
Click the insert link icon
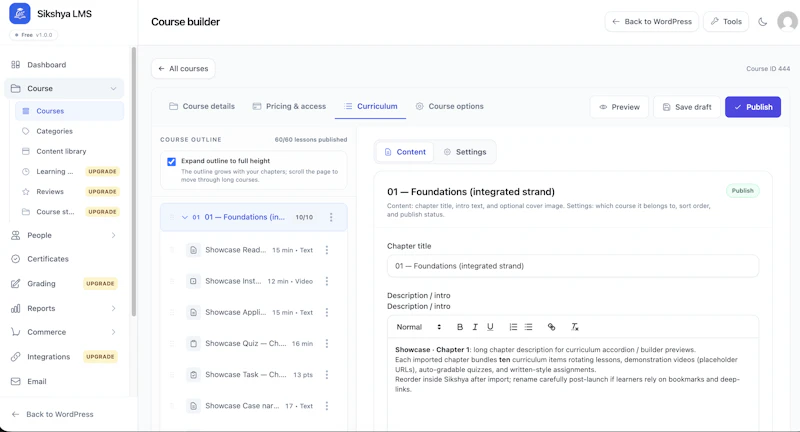point(552,327)
